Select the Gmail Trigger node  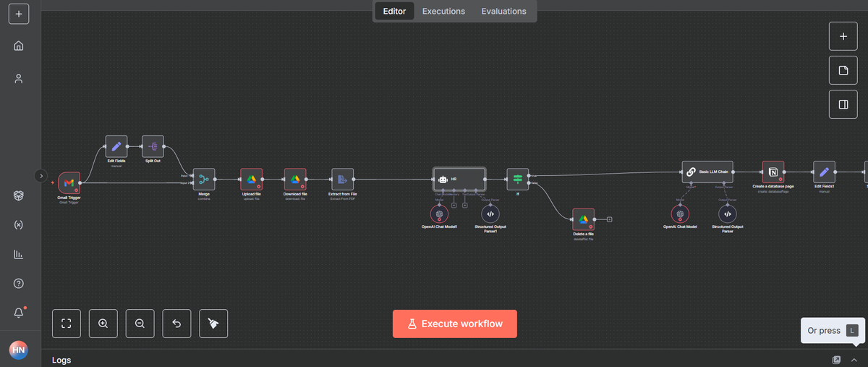[69, 182]
